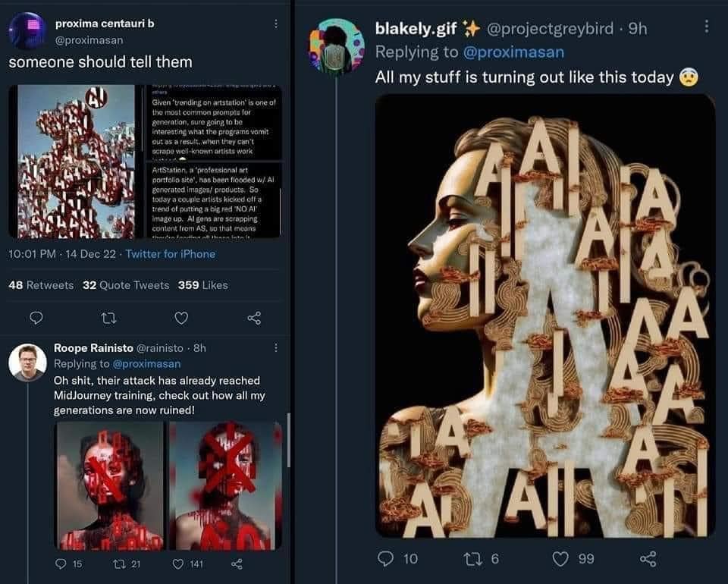
Task: View the 48 Retweets list
Action: 41,285
